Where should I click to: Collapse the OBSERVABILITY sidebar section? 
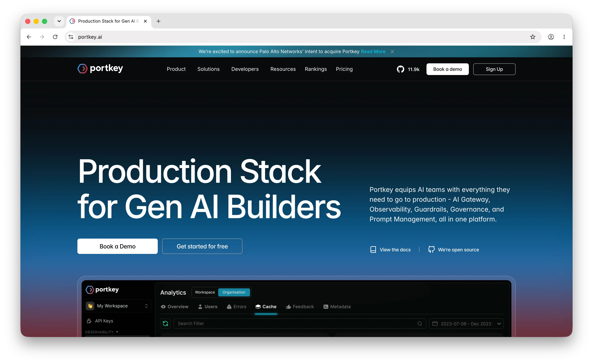coord(101,332)
